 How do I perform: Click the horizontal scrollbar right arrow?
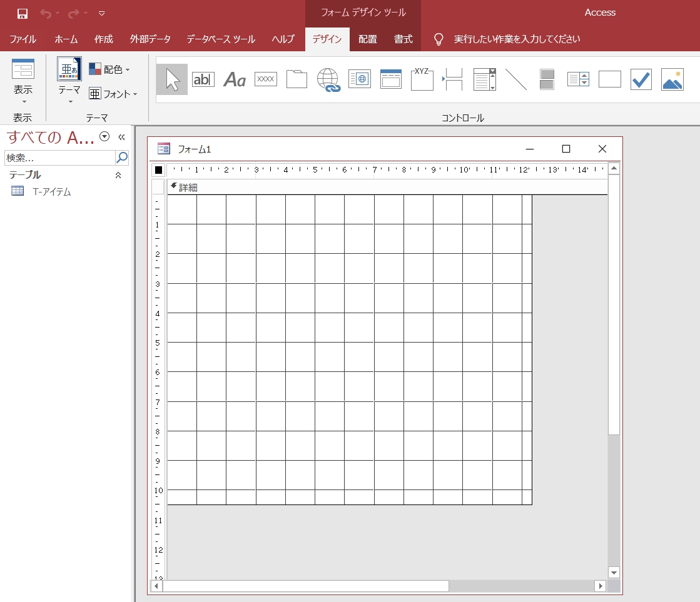click(x=601, y=586)
